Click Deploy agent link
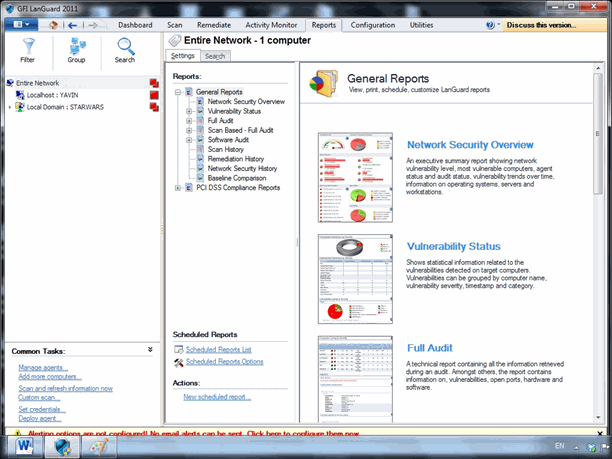 (40, 418)
